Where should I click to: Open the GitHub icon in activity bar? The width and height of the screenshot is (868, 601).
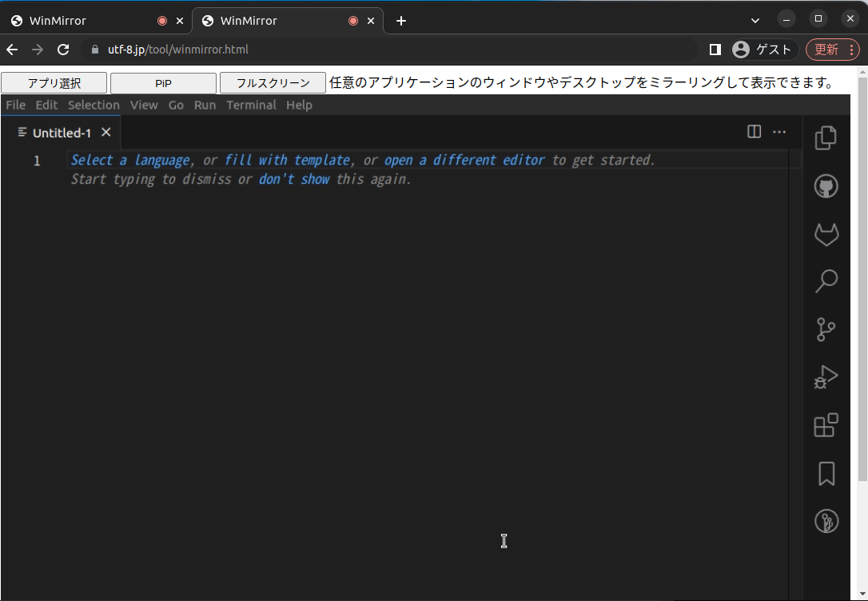tap(826, 186)
